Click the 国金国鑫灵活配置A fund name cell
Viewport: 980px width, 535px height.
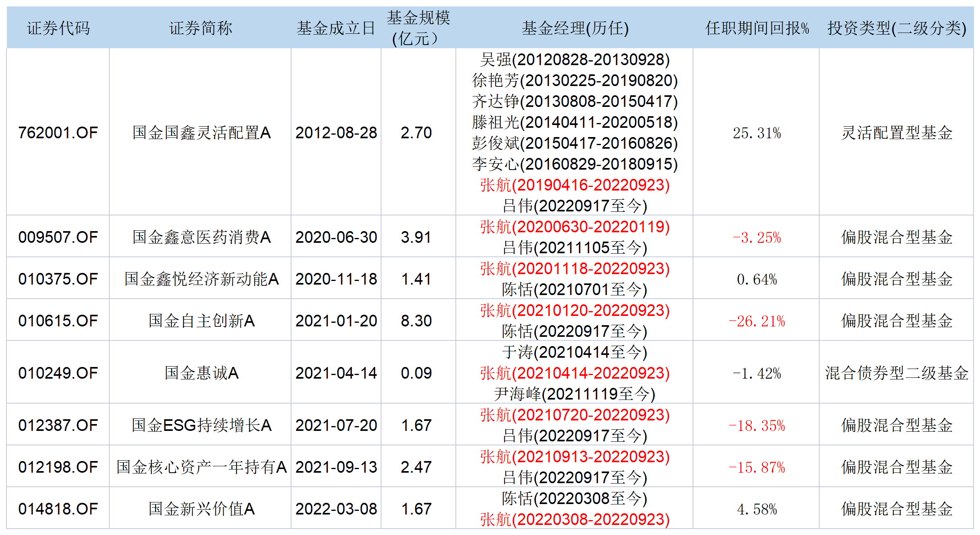click(x=201, y=133)
